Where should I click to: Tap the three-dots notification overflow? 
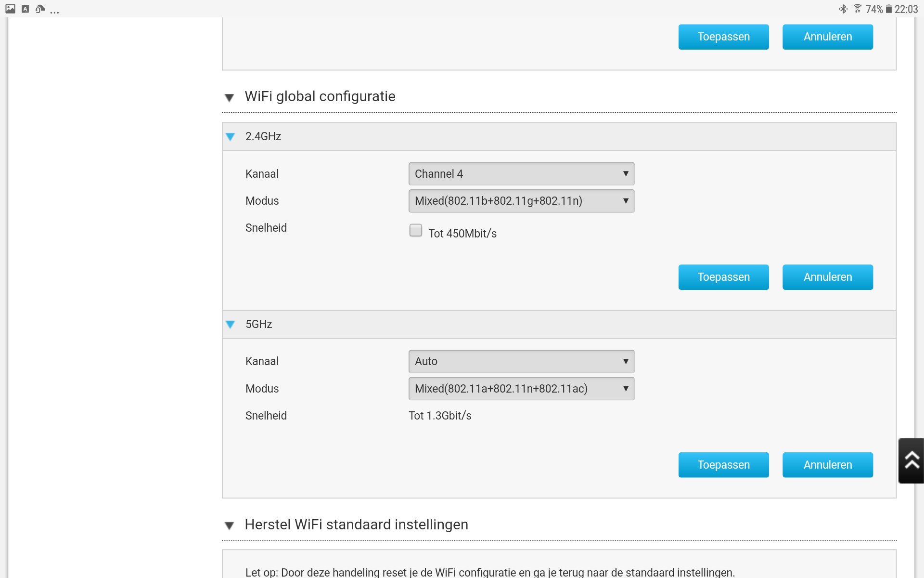pos(54,12)
